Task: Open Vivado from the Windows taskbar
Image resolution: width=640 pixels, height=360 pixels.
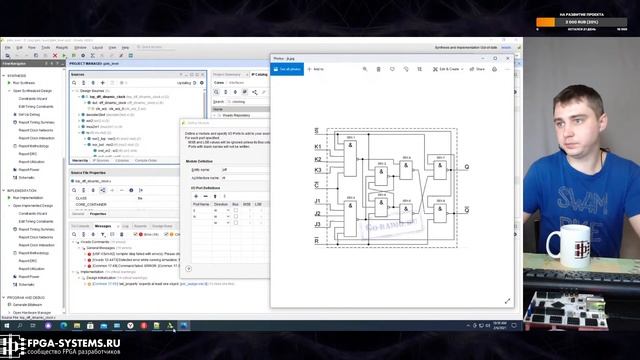Action: tap(170, 326)
